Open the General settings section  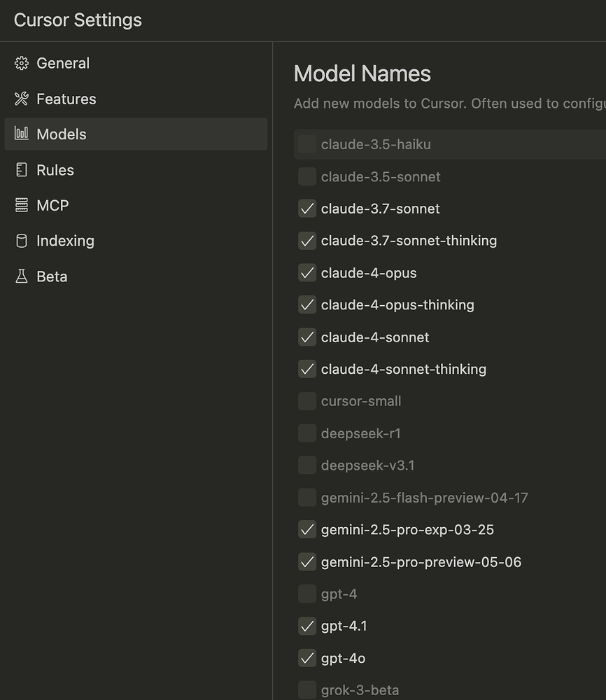coord(136,64)
